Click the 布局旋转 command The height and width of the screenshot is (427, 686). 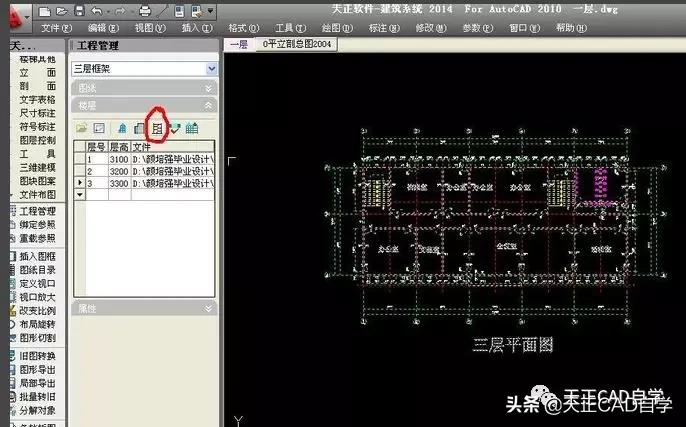click(x=38, y=324)
